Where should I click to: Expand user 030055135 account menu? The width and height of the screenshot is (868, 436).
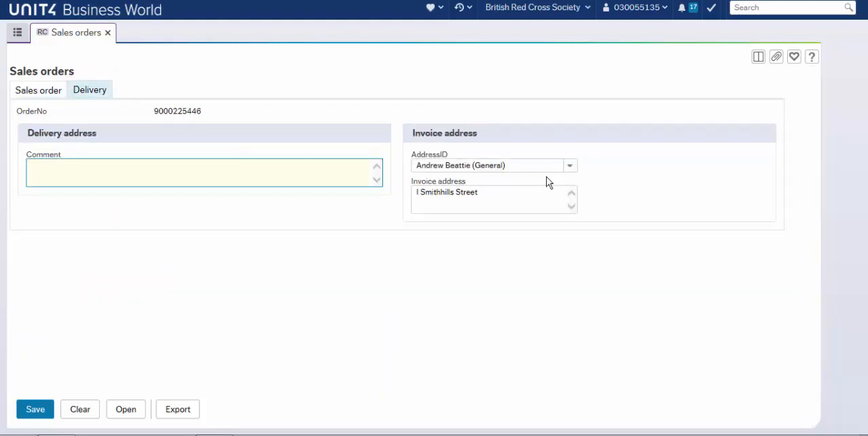635,7
